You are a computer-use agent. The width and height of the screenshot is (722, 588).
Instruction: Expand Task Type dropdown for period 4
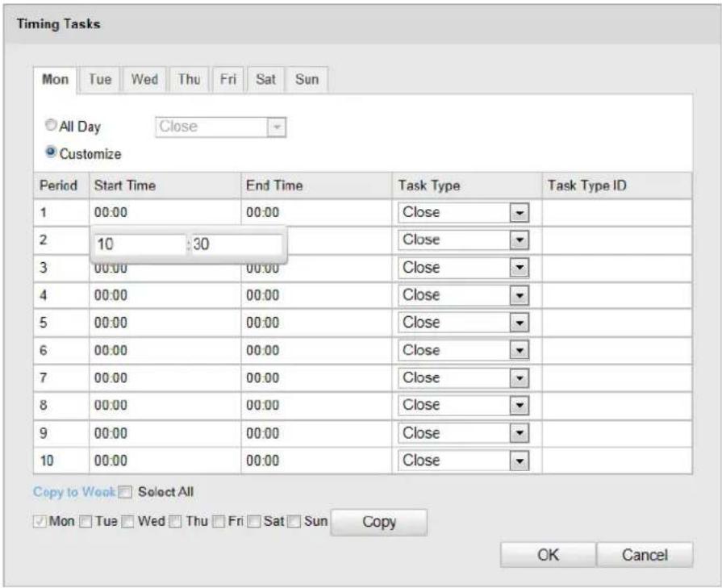[x=463, y=295]
